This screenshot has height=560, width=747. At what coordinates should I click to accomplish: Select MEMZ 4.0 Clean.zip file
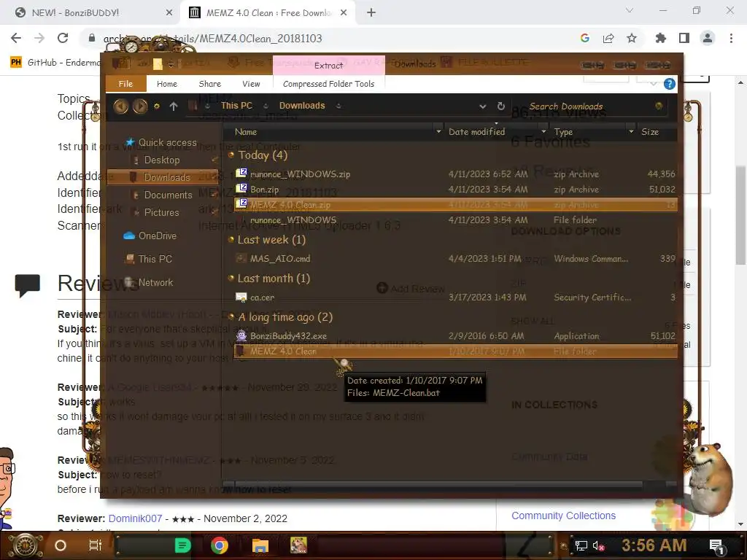[455, 205]
